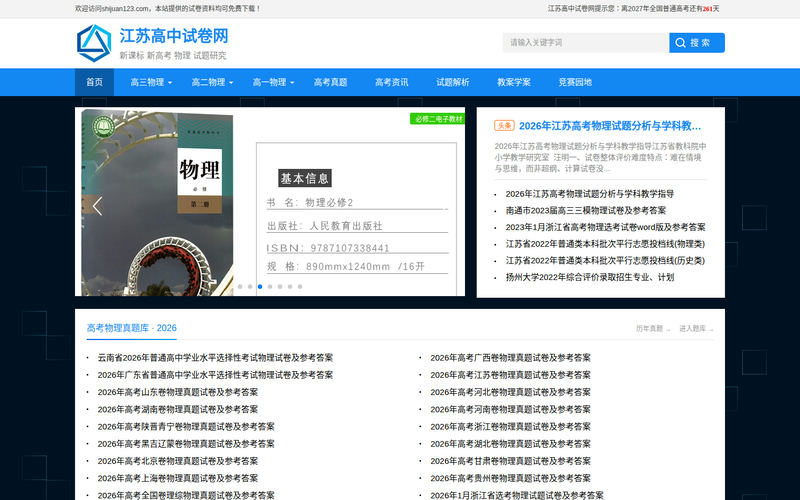Open 2026年高考山东卷物理真题试卷及参考答案
Screen dimensions: 800x500
(178, 392)
